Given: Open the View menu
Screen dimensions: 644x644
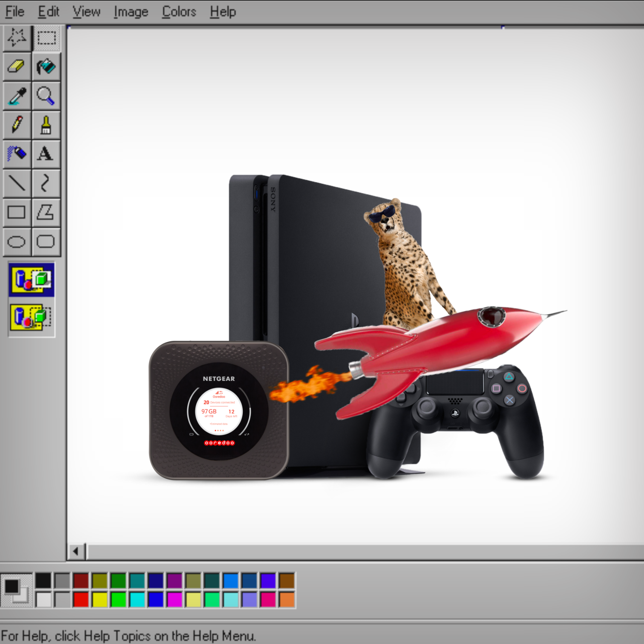Looking at the screenshot, I should tap(86, 12).
